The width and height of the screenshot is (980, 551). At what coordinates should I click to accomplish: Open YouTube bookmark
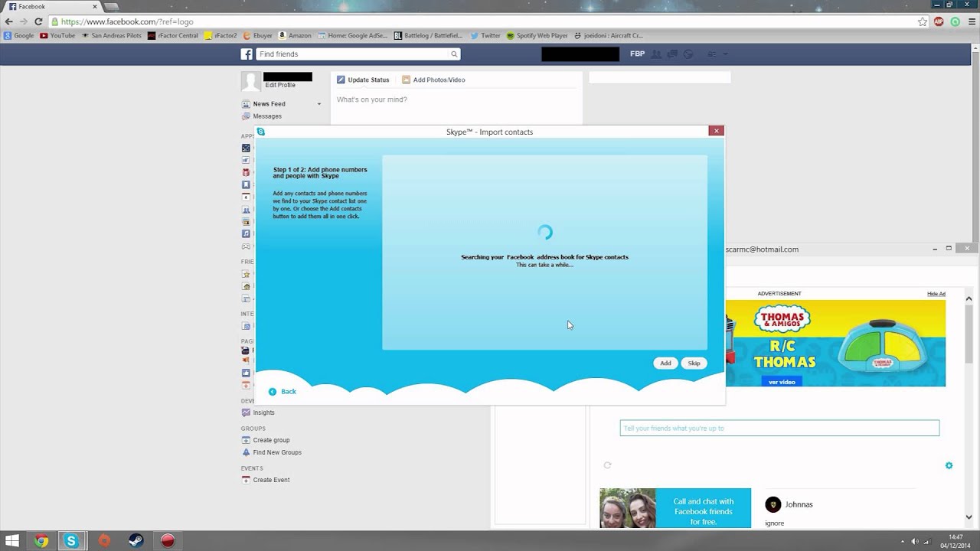click(57, 35)
